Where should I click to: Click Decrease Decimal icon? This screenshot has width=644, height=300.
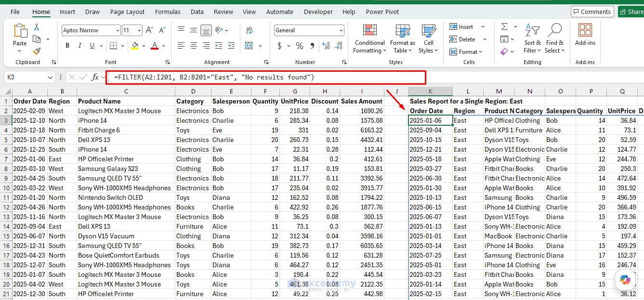click(339, 46)
